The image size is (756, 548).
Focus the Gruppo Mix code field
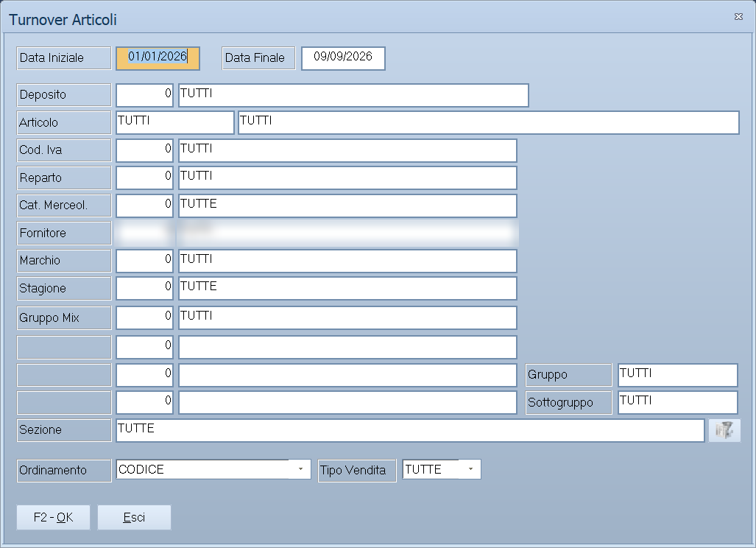click(x=144, y=318)
